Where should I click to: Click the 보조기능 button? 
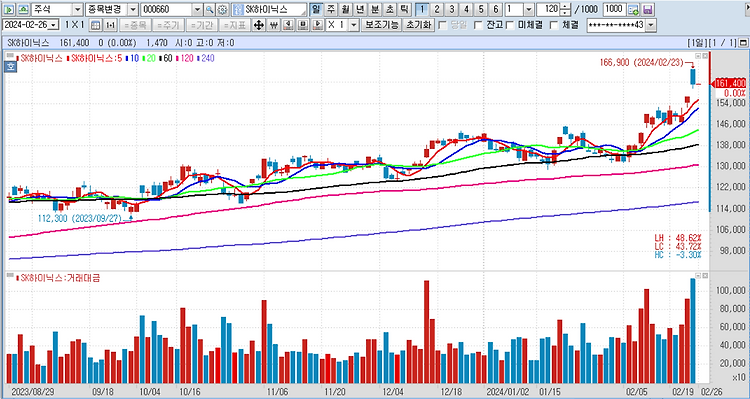coord(381,25)
